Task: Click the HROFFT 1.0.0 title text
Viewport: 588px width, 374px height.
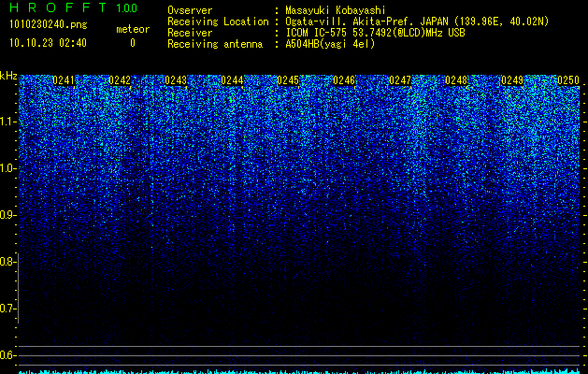Action: pyautogui.click(x=74, y=7)
